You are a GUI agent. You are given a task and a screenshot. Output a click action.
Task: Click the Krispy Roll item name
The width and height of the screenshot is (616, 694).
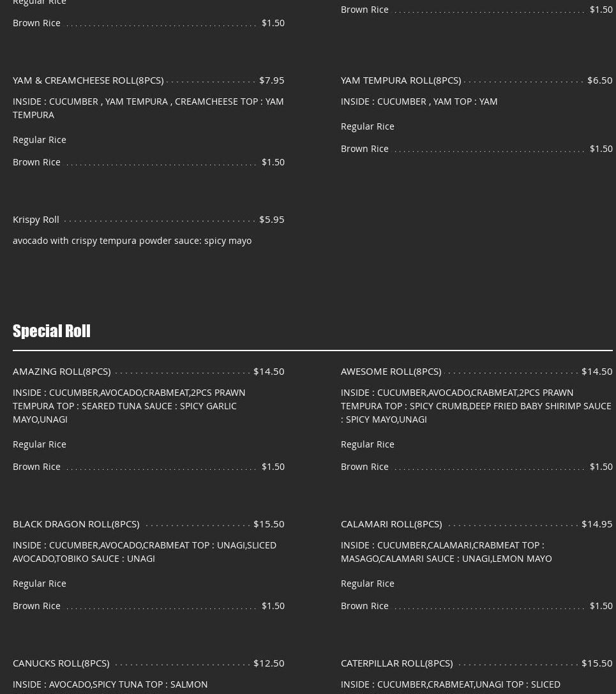pyautogui.click(x=36, y=219)
